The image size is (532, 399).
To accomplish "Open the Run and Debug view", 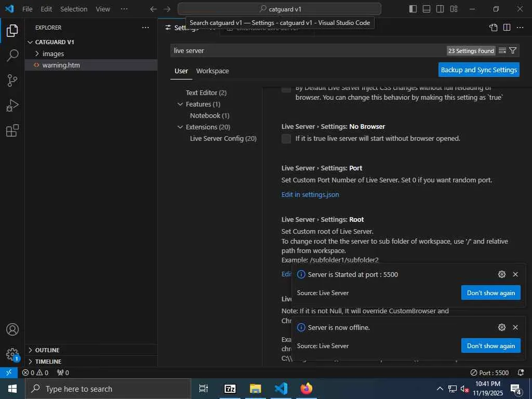I will (12, 105).
